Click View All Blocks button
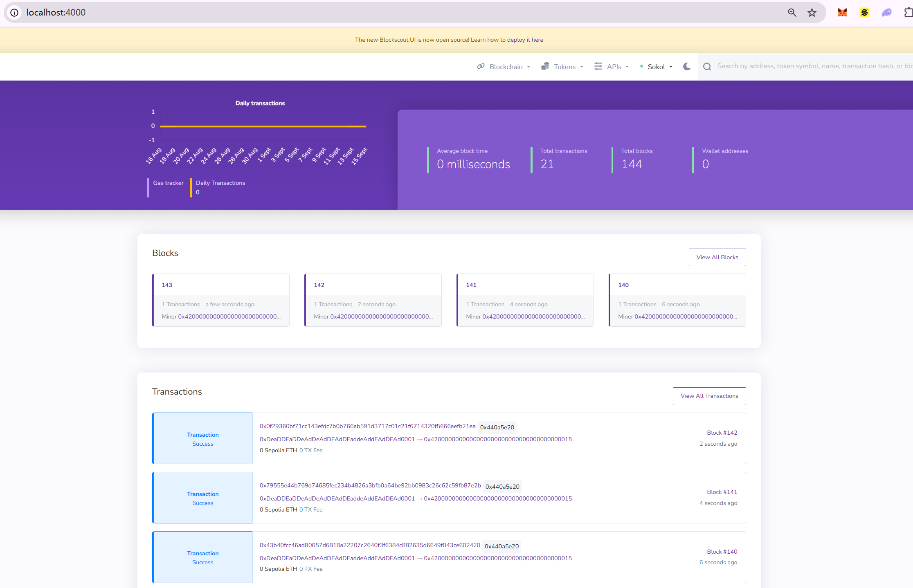913x588 pixels. click(717, 257)
